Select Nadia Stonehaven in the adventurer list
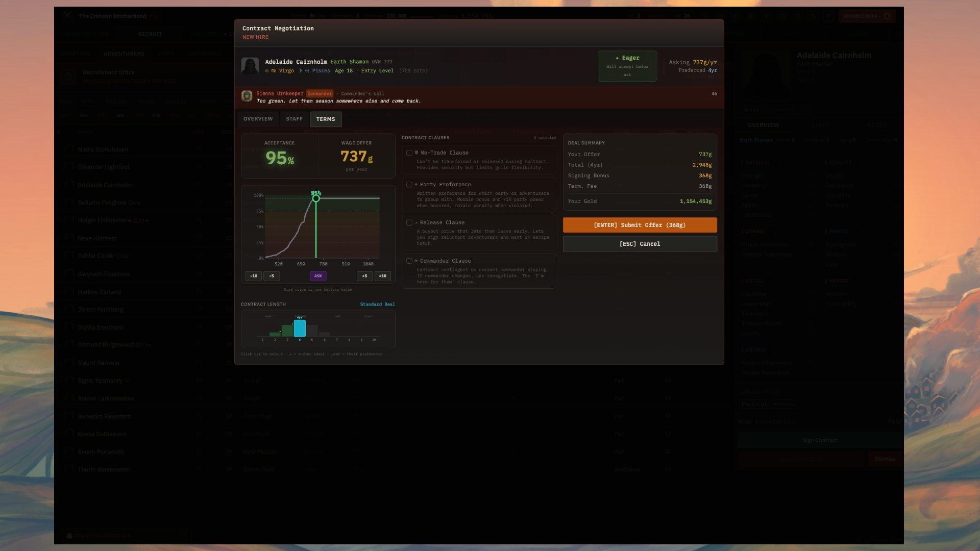 pyautogui.click(x=103, y=149)
